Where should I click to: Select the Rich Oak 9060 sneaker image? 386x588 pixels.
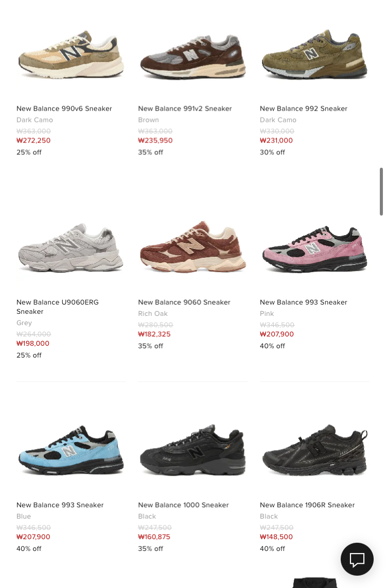tap(193, 247)
